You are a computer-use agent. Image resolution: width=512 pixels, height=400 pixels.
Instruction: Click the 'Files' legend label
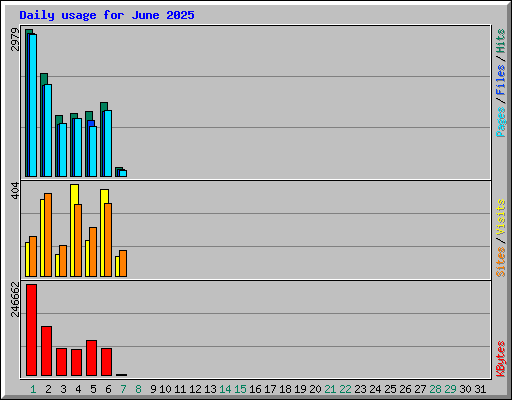[x=501, y=80]
